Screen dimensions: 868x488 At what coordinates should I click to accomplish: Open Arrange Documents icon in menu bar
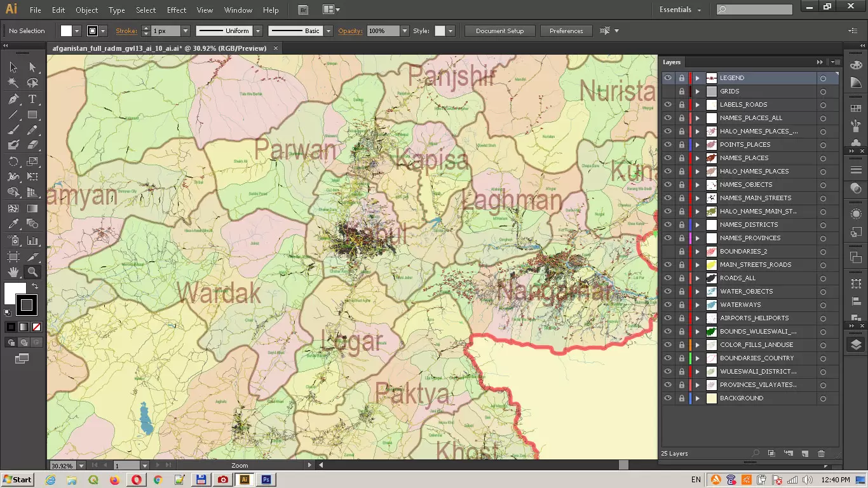330,10
